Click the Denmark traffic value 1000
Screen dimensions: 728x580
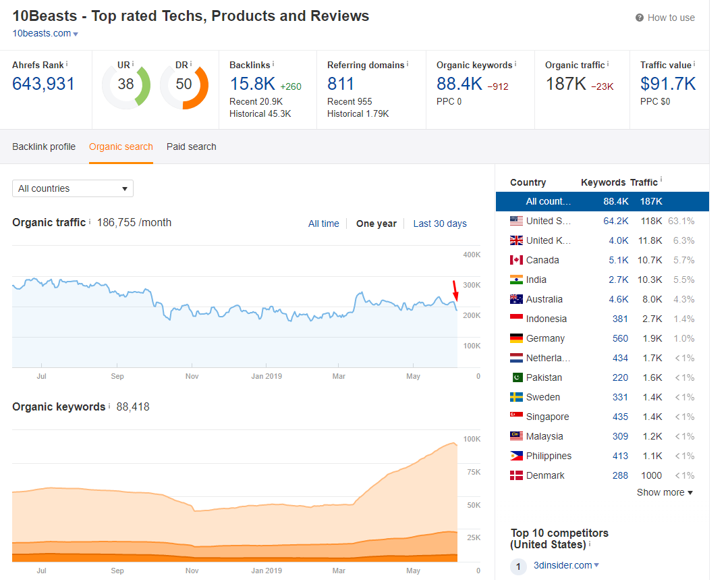[x=651, y=475]
